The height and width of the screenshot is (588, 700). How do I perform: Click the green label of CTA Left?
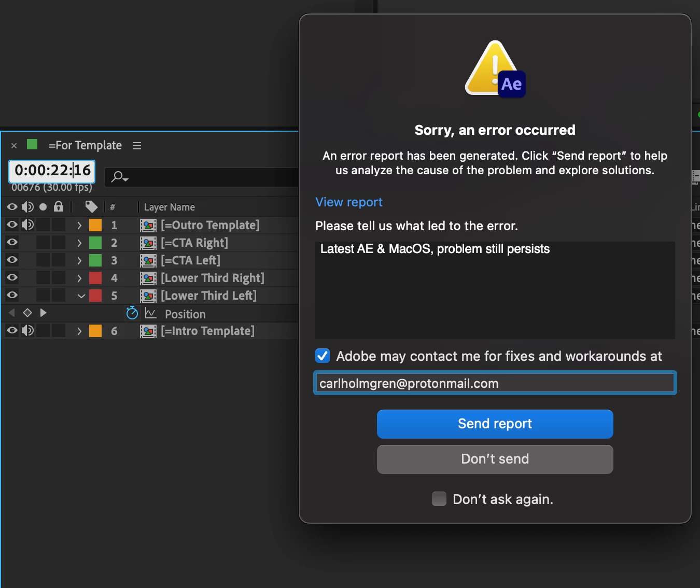click(x=95, y=260)
